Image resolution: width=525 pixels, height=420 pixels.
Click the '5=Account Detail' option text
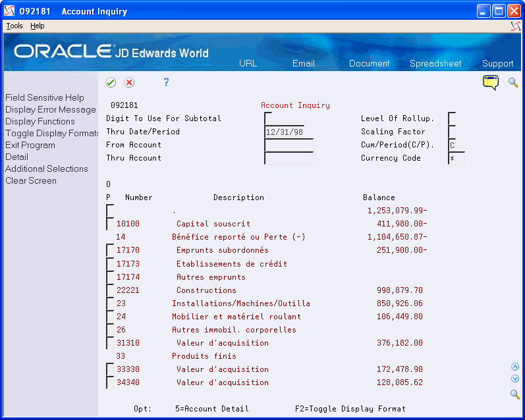(212, 409)
